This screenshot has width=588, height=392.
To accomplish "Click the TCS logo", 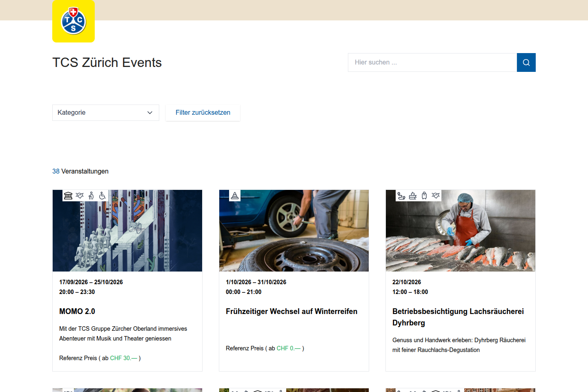I will (x=73, y=21).
